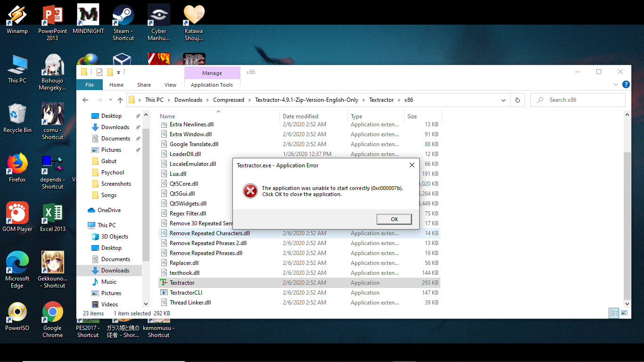This screenshot has width=644, height=362.
Task: Click the Search x86 input box
Action: [x=578, y=100]
